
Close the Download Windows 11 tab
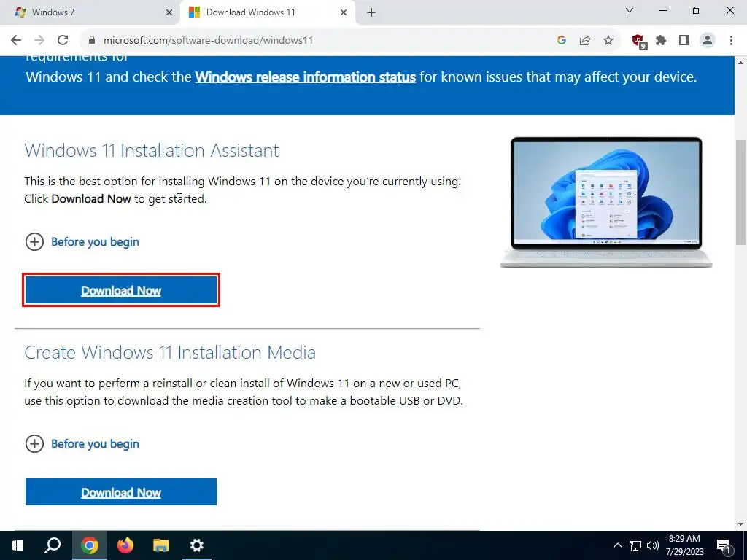tap(343, 12)
